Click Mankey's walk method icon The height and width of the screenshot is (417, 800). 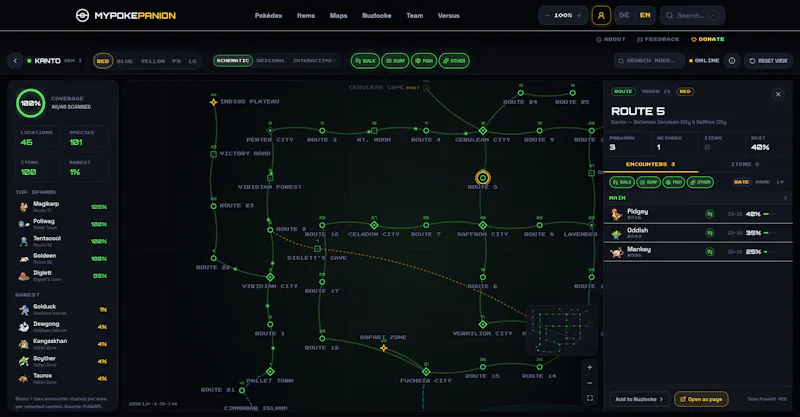tap(709, 252)
